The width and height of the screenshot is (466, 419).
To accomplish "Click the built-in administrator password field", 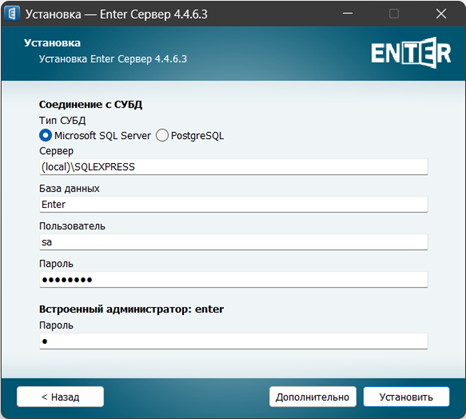I will [x=233, y=341].
